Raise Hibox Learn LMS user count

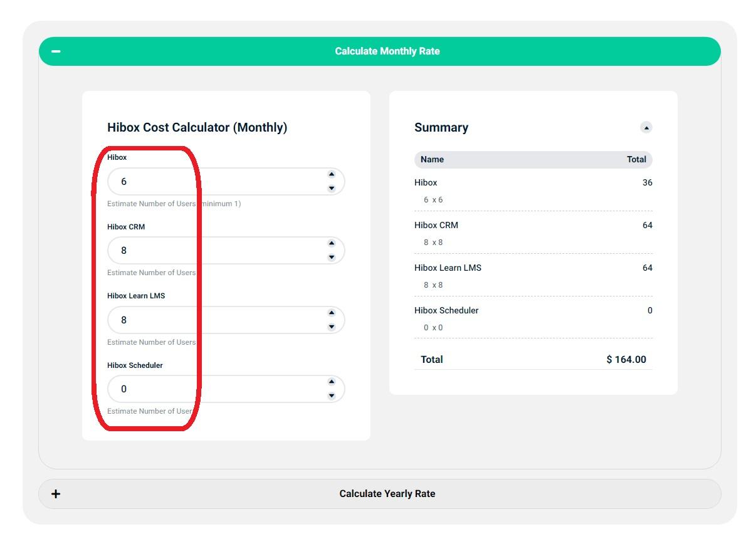[x=332, y=313]
